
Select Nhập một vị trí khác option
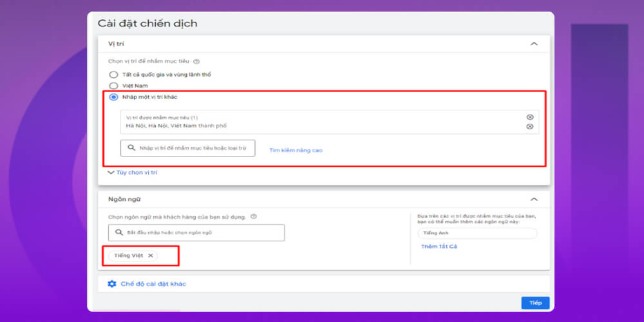[x=113, y=97]
